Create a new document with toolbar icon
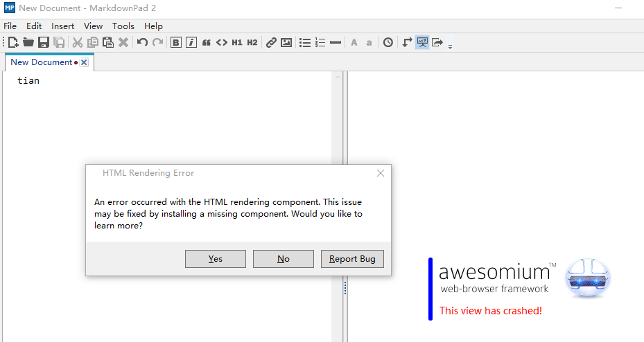Screen dimensions: 644x342 [13, 42]
